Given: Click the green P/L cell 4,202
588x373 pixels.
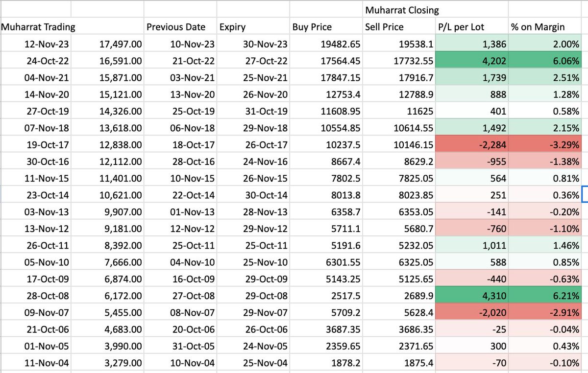Looking at the screenshot, I should click(x=471, y=61).
